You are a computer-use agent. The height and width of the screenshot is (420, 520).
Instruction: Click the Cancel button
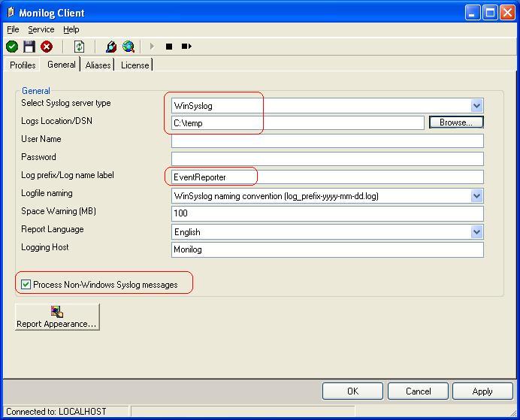click(418, 391)
